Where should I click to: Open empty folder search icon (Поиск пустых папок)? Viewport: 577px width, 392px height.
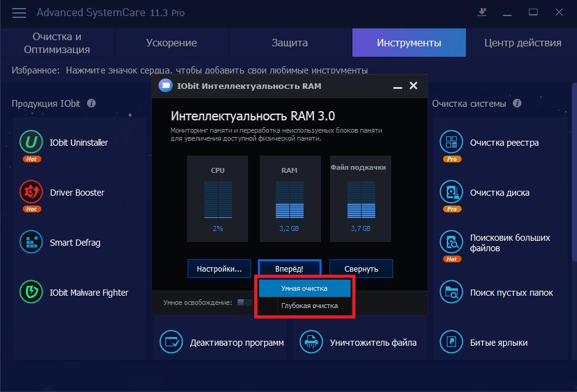click(451, 292)
